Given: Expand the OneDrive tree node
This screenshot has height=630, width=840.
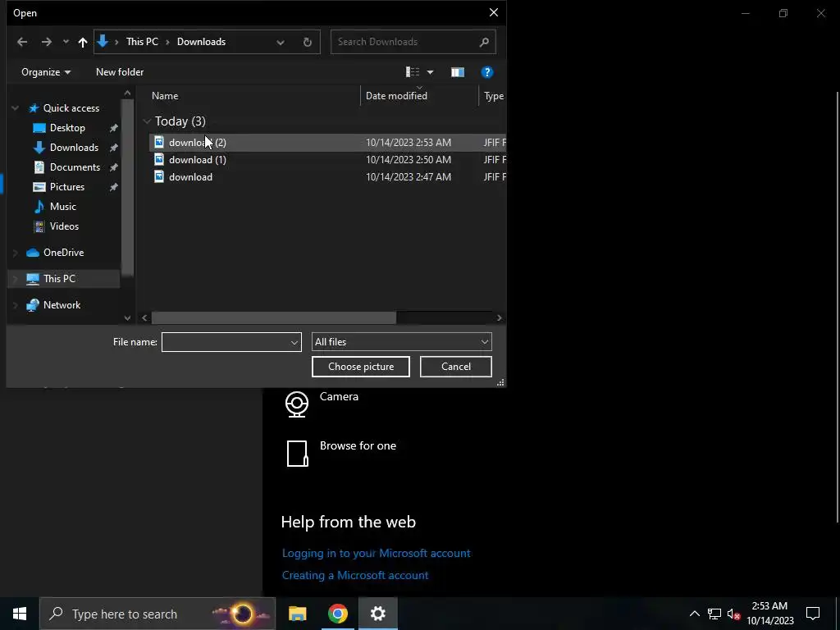Looking at the screenshot, I should point(15,253).
